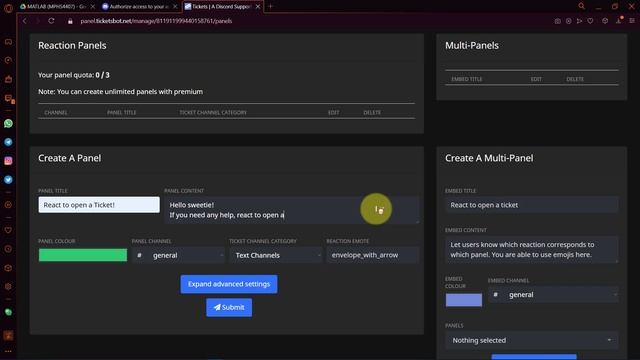
Task: Click the browser back arrow
Action: pyautogui.click(x=24, y=21)
